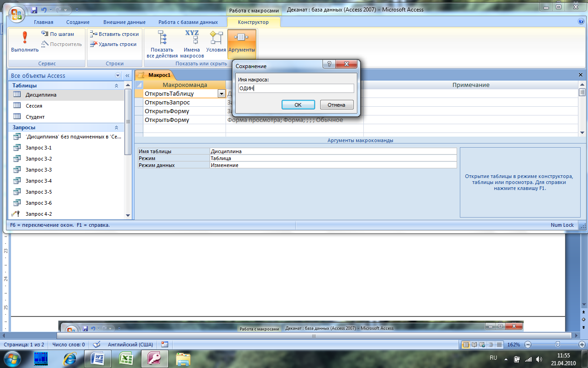Click the Режим argument value Таблица
The height and width of the screenshot is (368, 588).
[x=333, y=158]
